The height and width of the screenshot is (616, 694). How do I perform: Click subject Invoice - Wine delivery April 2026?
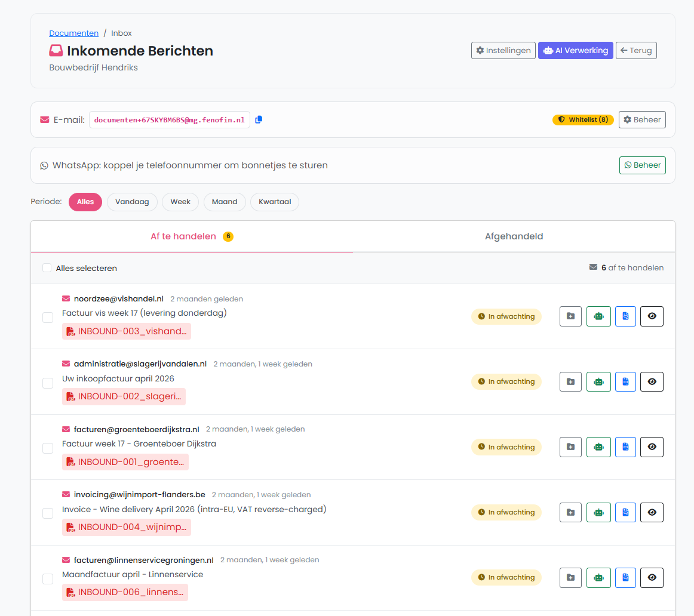[194, 509]
